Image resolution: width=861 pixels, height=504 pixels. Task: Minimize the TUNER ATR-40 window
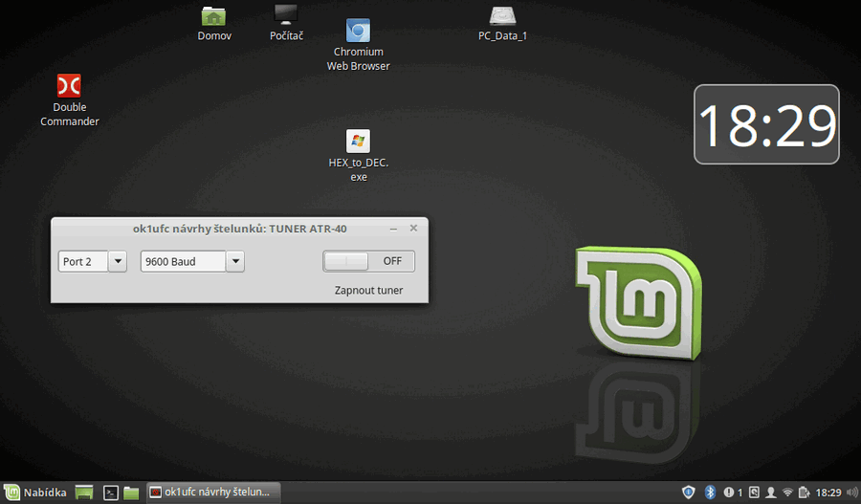point(394,229)
